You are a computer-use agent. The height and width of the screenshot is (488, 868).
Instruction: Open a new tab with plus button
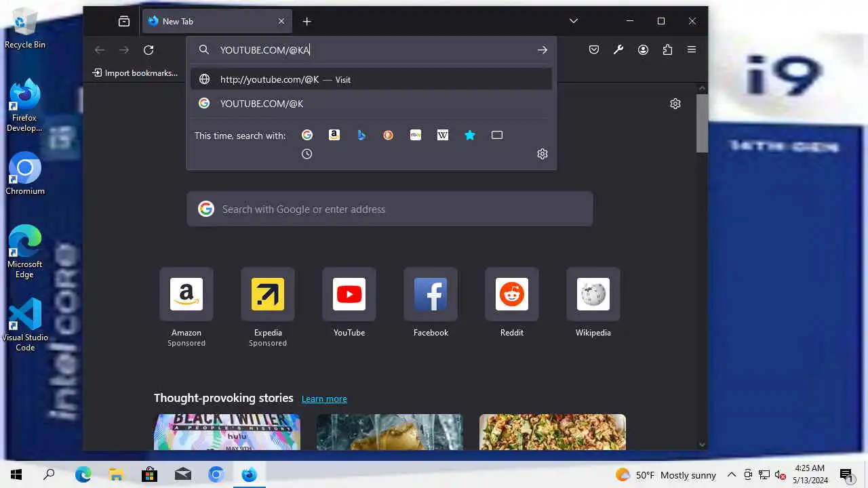click(x=307, y=21)
